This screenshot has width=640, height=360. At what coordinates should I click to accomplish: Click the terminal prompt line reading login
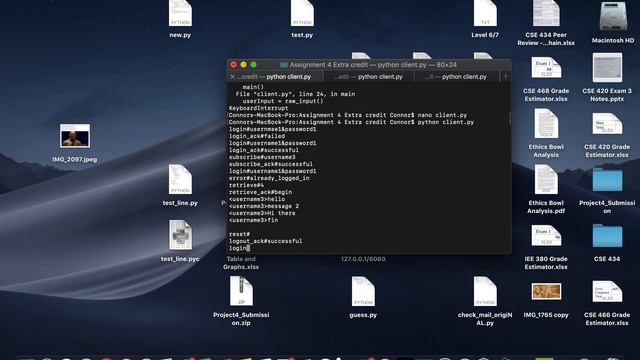pyautogui.click(x=239, y=248)
